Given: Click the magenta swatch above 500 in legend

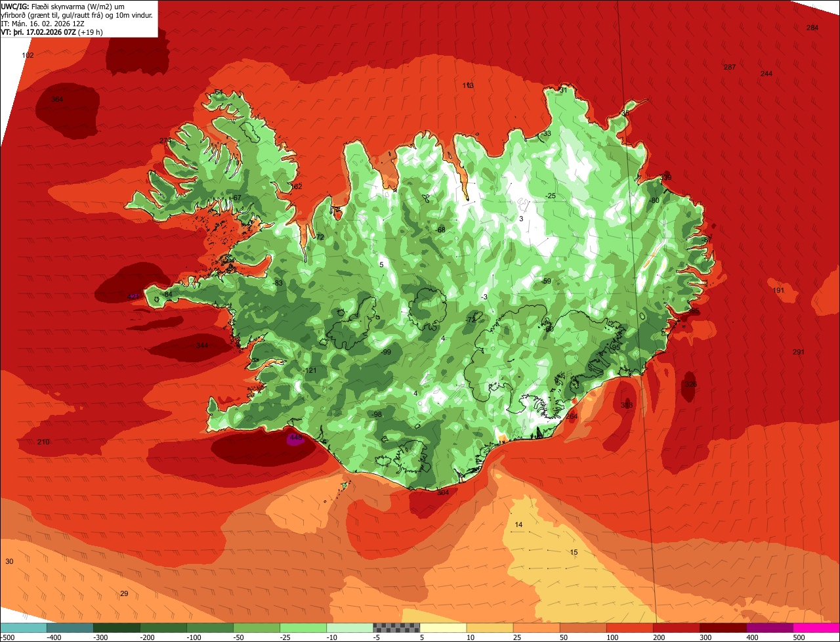Looking at the screenshot, I should tap(816, 628).
